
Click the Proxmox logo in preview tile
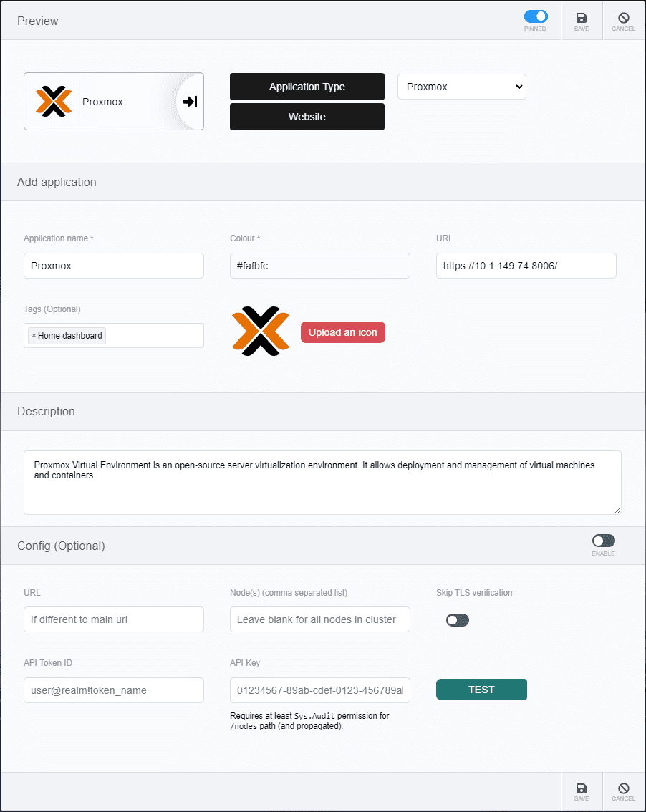click(54, 102)
